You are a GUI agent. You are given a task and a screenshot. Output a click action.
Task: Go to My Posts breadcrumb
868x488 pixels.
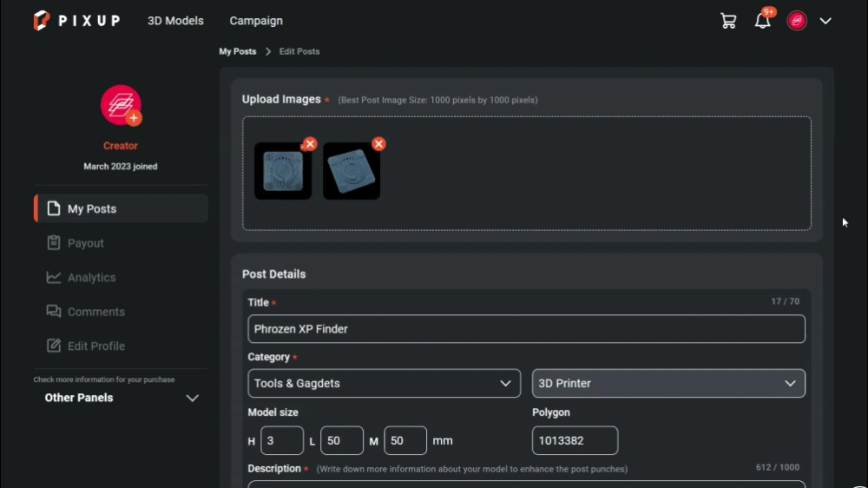(238, 51)
